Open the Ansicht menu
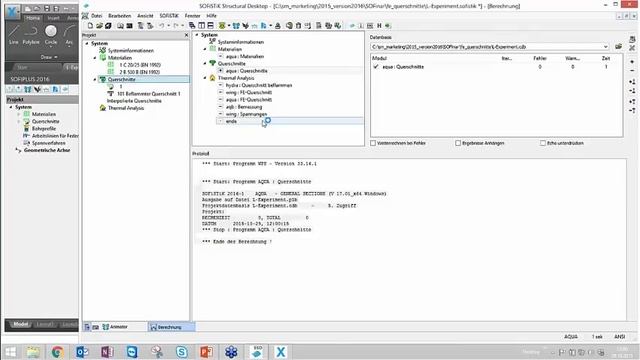 pos(145,16)
